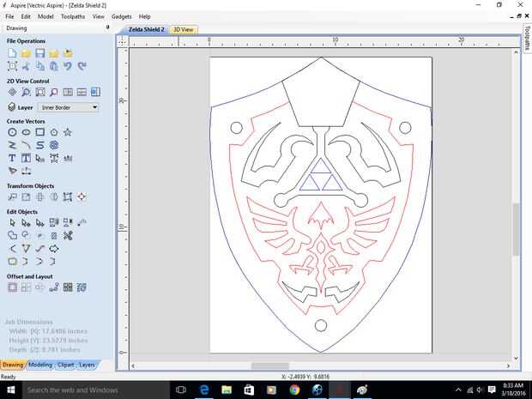
Task: Select the Text on curve tool
Action: (x=68, y=158)
